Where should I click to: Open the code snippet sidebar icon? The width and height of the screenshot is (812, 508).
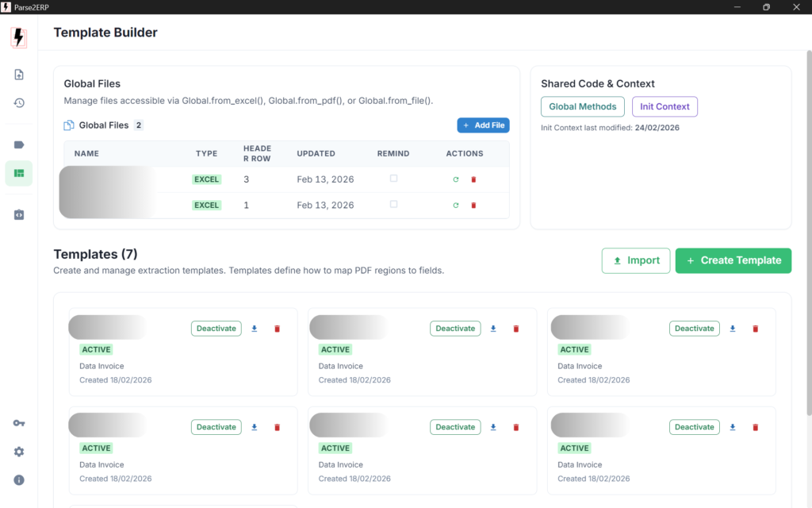(19, 214)
